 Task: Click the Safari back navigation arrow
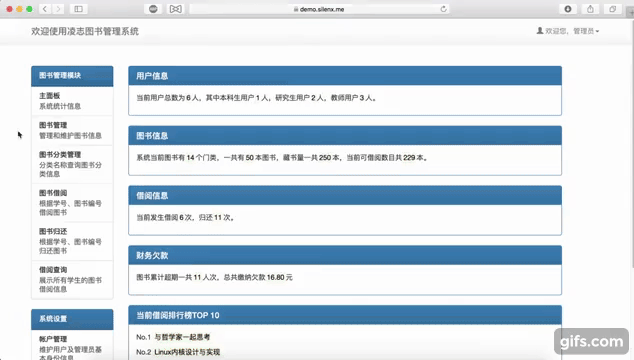tap(45, 9)
